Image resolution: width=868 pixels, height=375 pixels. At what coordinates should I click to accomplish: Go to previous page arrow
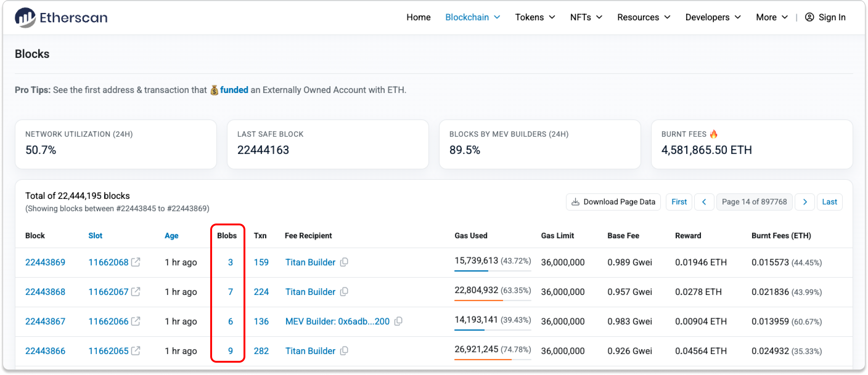[704, 202]
